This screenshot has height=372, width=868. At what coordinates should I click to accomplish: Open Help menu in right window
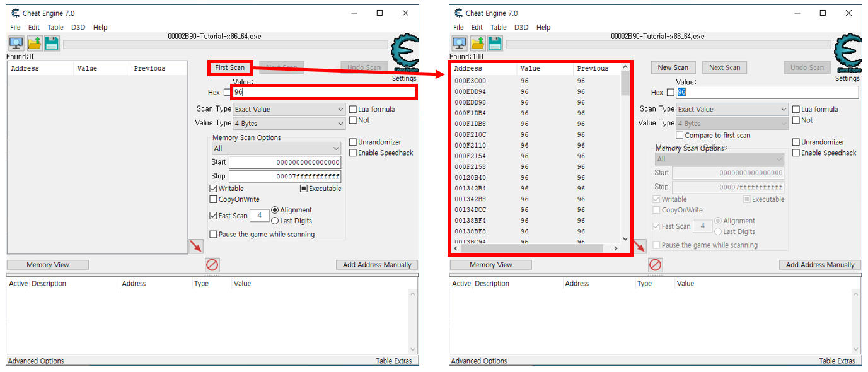click(543, 28)
